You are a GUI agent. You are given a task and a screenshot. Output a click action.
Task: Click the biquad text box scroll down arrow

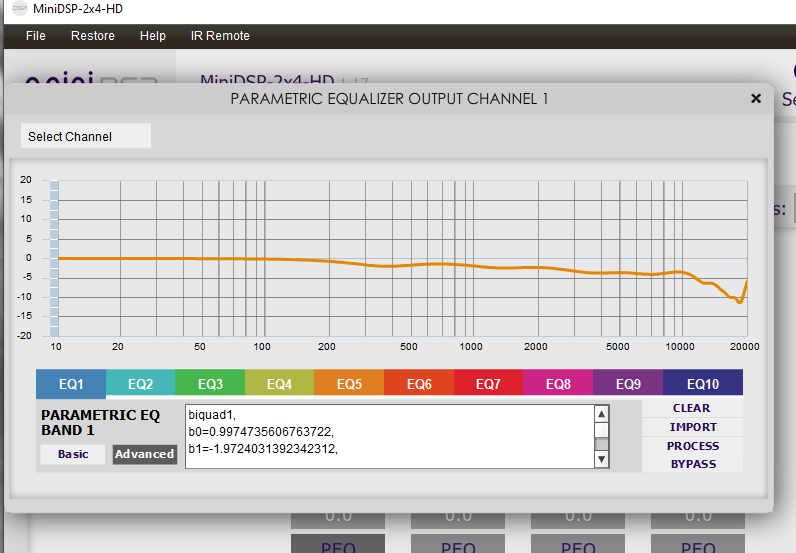point(602,460)
